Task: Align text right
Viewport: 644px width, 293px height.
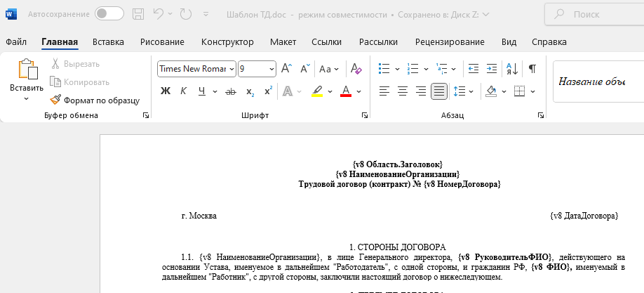Action: click(421, 91)
